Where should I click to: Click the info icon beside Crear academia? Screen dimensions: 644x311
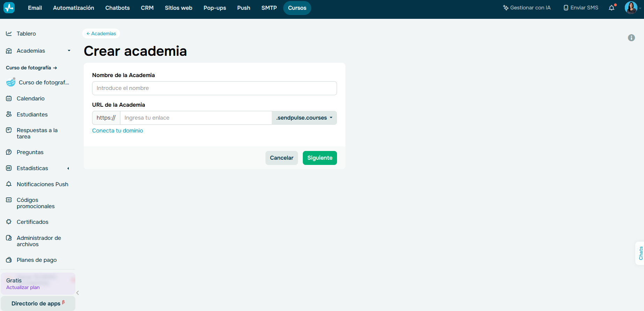[631, 38]
